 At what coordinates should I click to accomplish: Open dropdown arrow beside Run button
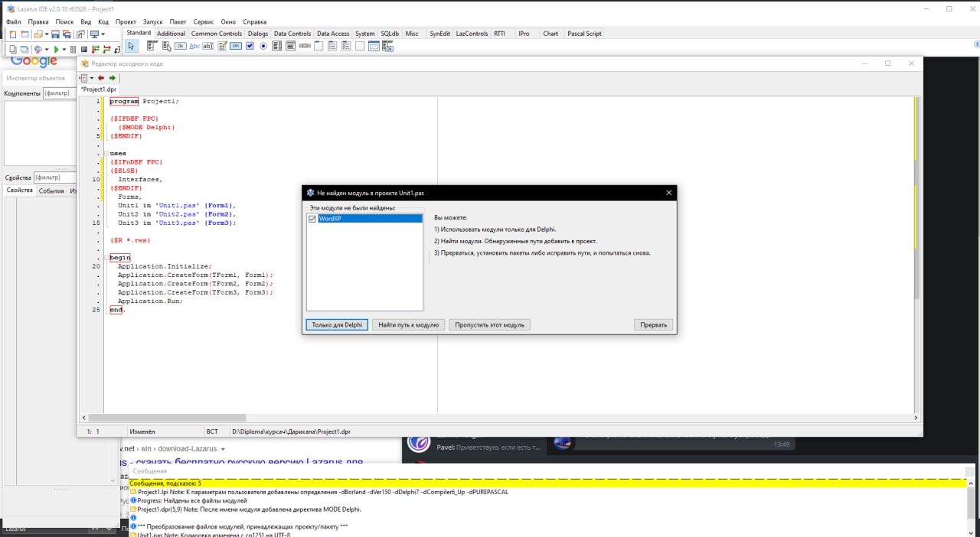click(64, 50)
